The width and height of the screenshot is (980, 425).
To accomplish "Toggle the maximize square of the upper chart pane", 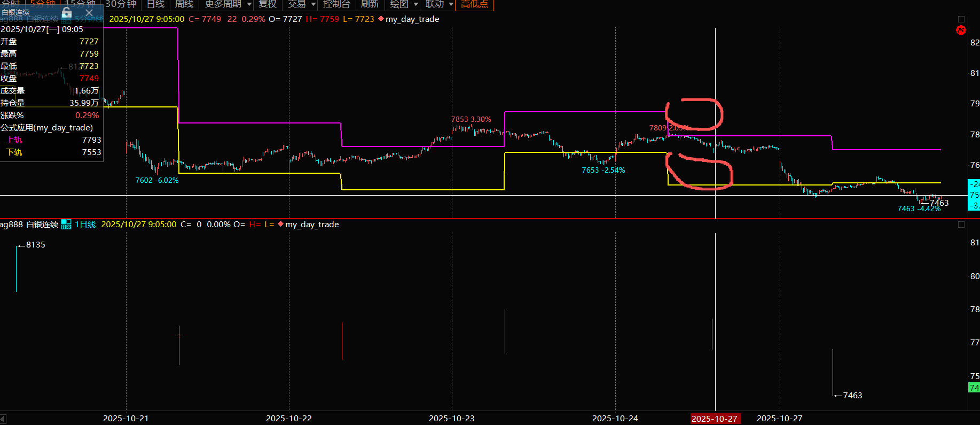I will coord(961,19).
